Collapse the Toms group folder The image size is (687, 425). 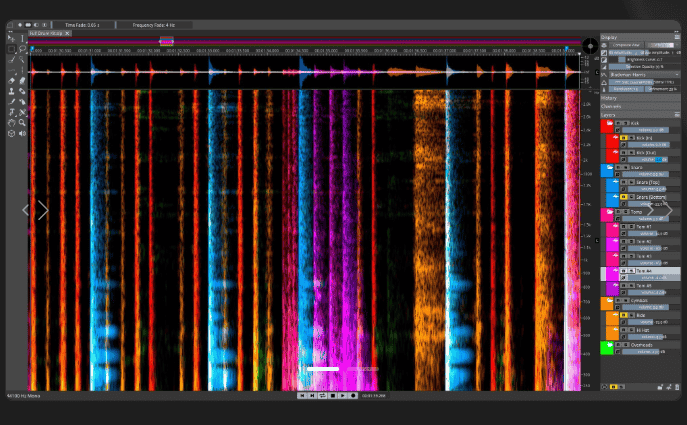tap(609, 212)
